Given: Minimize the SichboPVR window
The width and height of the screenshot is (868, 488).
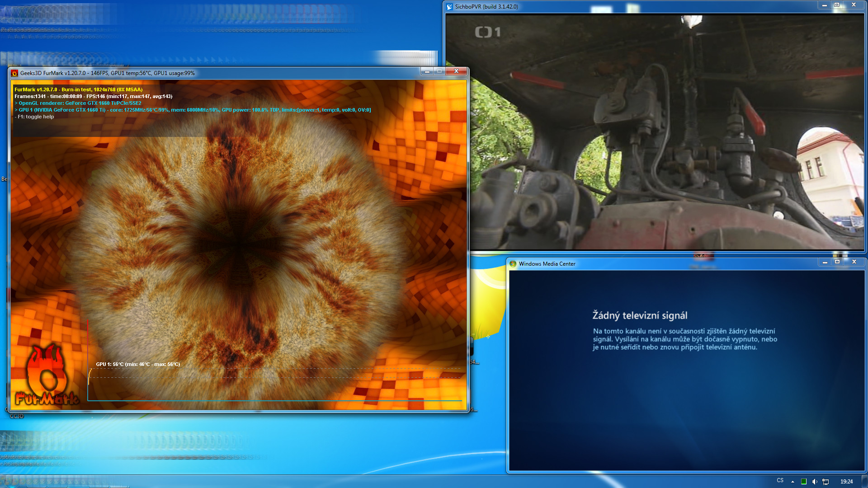Looking at the screenshot, I should (825, 5).
